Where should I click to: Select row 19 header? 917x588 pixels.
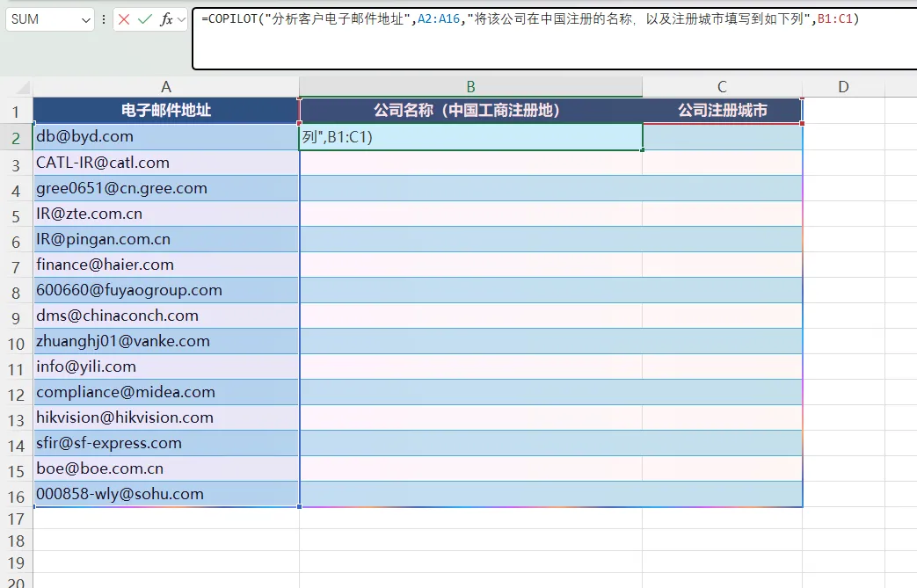16,563
